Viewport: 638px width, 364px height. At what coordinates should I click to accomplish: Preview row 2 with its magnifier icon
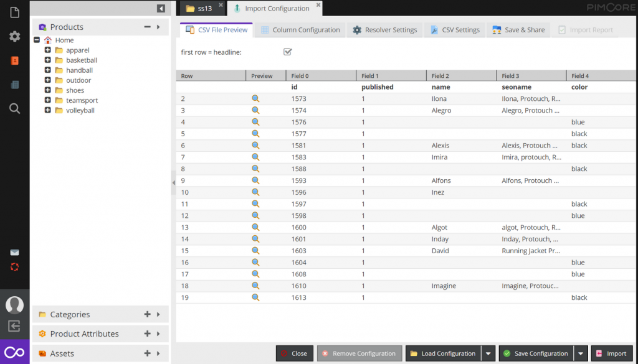(255, 98)
